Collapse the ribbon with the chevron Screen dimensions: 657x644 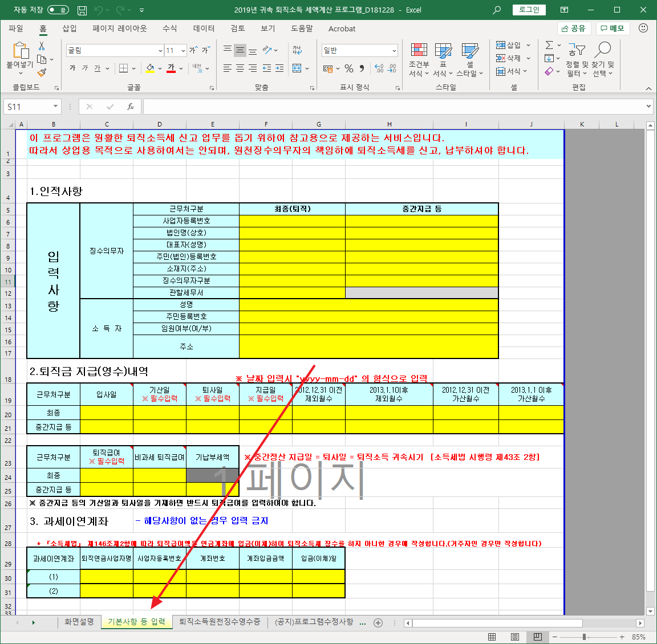648,88
